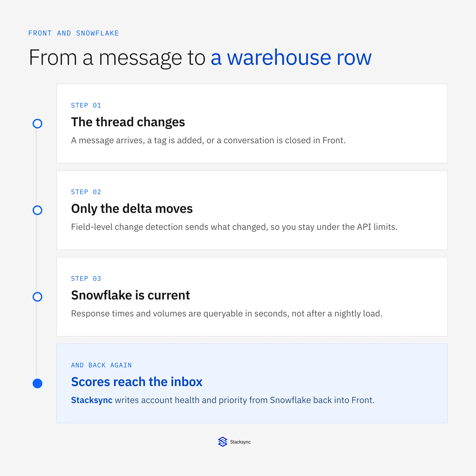
Task: Click the 'Response times and volumes' description
Action: coord(227,314)
